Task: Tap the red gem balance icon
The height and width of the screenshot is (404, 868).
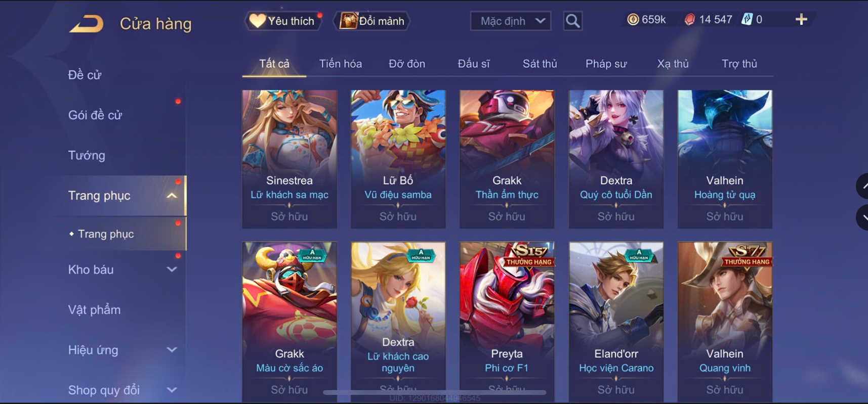Action: [x=689, y=20]
